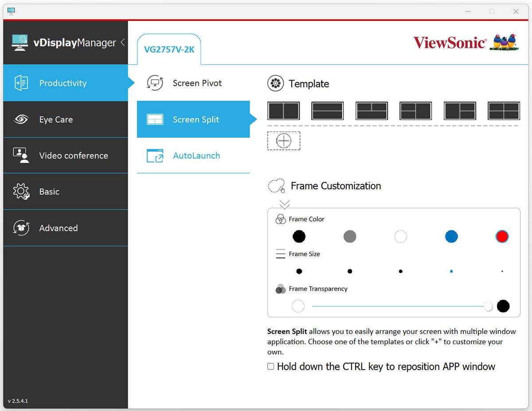The width and height of the screenshot is (532, 411).
Task: Select the medium frame size dot
Action: [x=400, y=271]
